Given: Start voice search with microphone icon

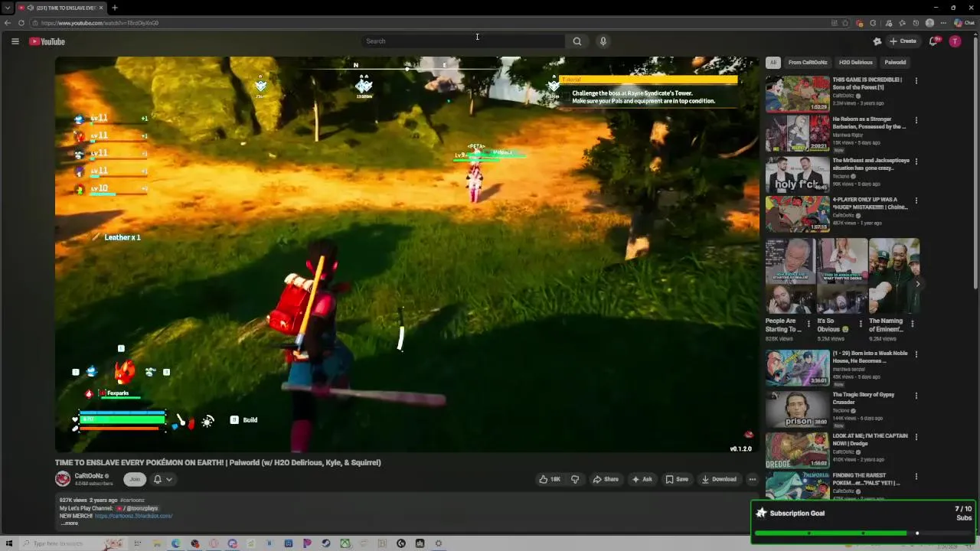Looking at the screenshot, I should tap(603, 41).
